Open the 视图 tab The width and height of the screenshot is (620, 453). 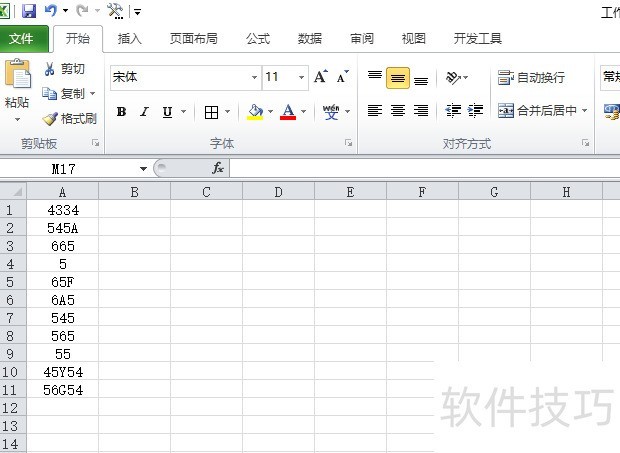click(x=414, y=39)
